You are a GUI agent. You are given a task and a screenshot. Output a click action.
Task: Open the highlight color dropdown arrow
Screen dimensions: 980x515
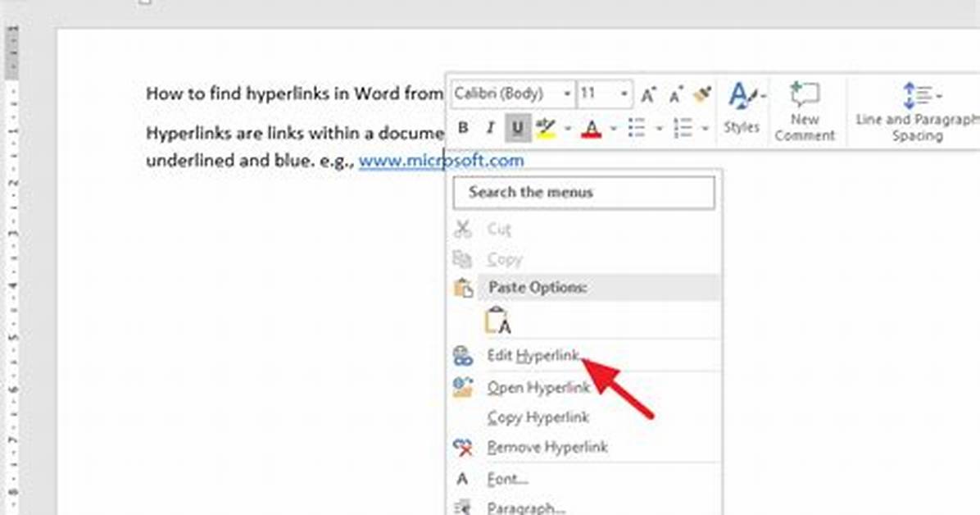tap(568, 129)
